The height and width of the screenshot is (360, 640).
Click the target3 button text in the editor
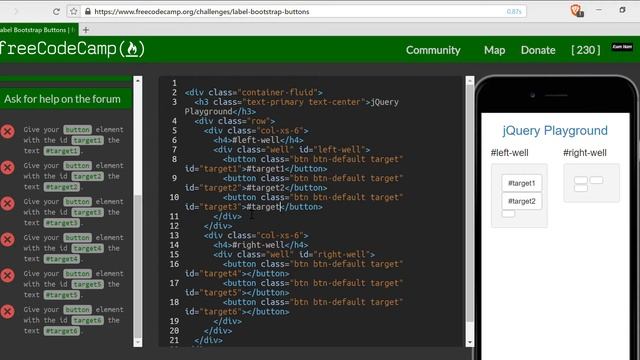pos(263,207)
